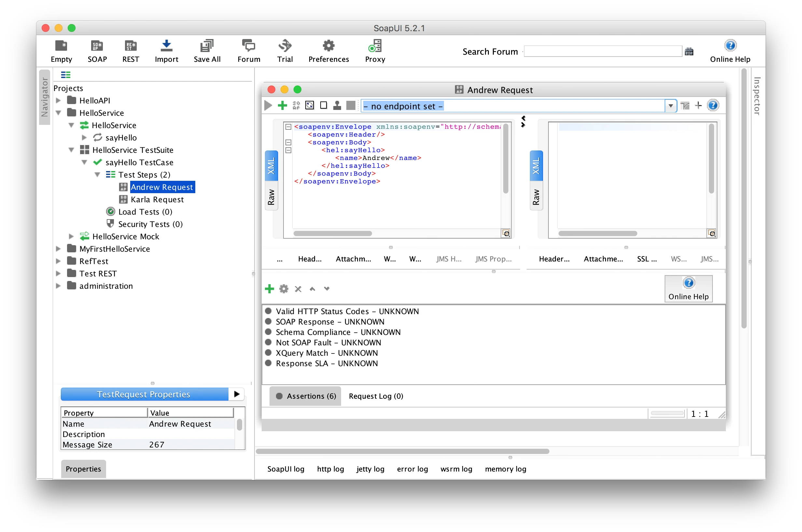The image size is (802, 532).
Task: Click the green add assertion plus icon
Action: click(269, 289)
